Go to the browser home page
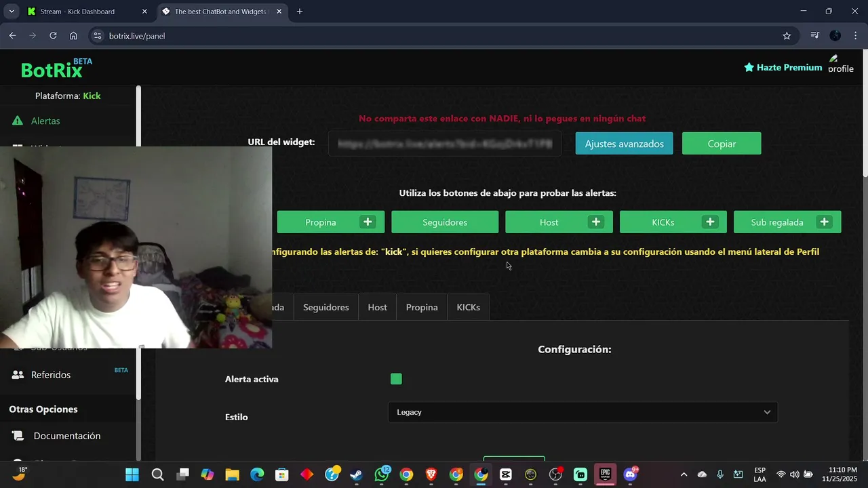This screenshot has height=488, width=868. click(x=73, y=36)
